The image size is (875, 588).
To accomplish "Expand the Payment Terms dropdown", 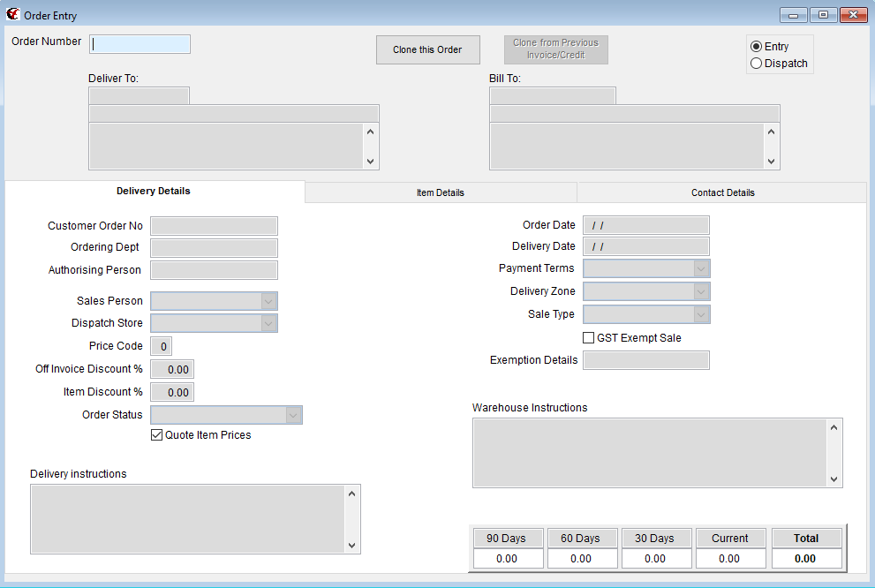I will [x=700, y=268].
